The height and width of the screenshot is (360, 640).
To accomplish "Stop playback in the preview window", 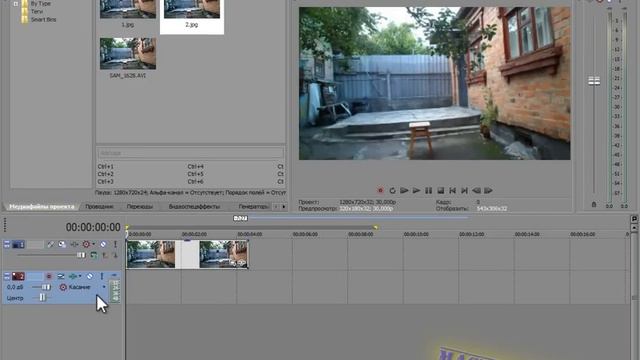I will click(440, 191).
